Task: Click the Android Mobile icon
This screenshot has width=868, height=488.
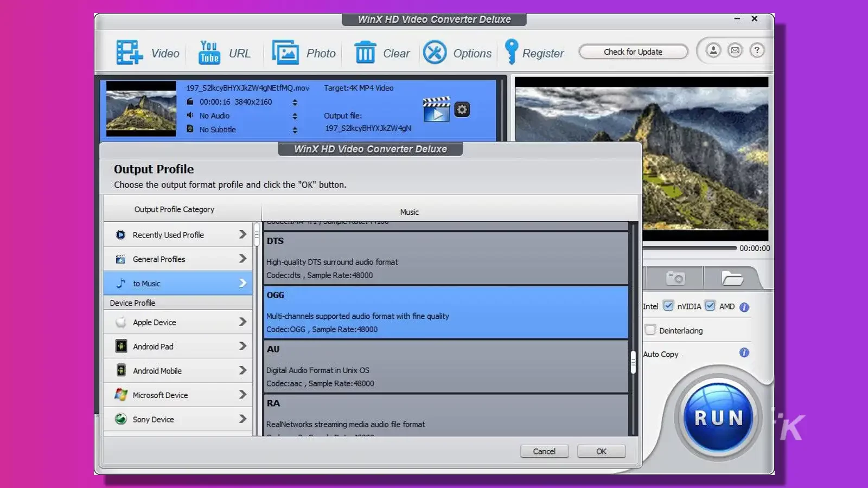Action: (x=121, y=370)
